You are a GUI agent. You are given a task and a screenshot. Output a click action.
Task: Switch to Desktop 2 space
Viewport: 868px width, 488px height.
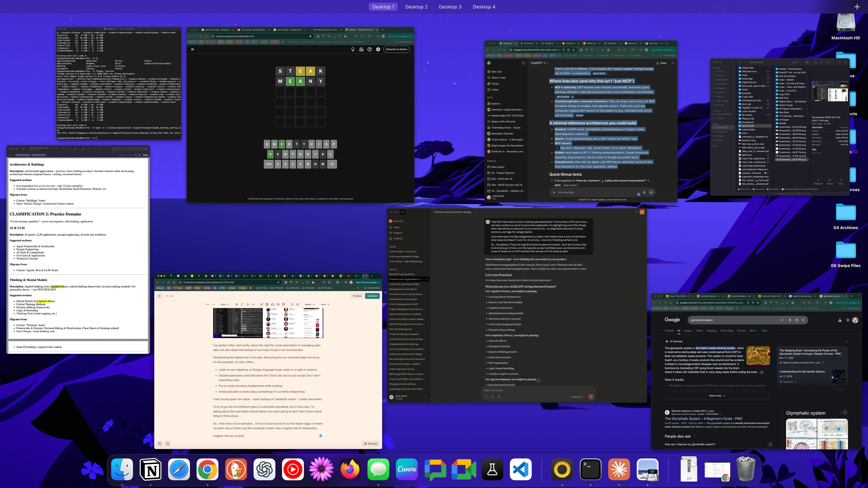pos(416,7)
